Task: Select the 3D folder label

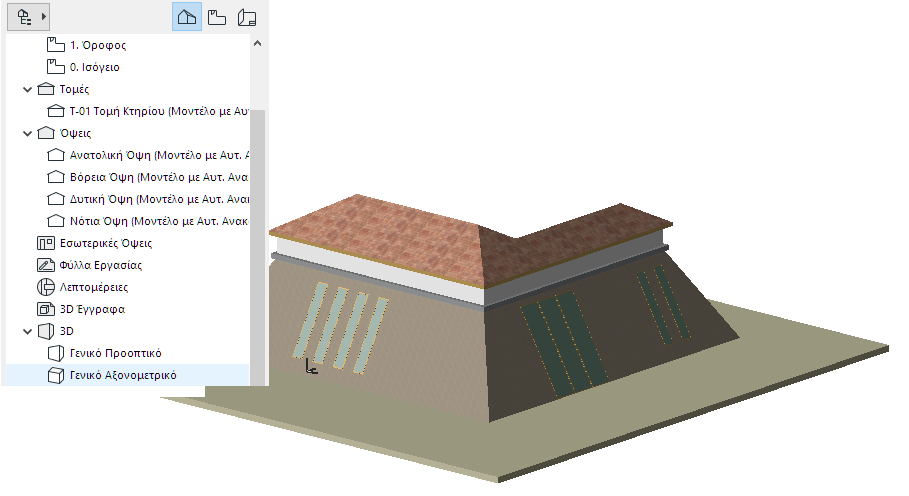Action: tap(67, 331)
